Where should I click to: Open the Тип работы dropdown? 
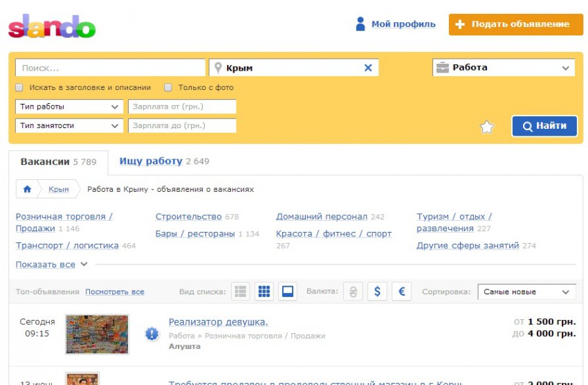(69, 107)
